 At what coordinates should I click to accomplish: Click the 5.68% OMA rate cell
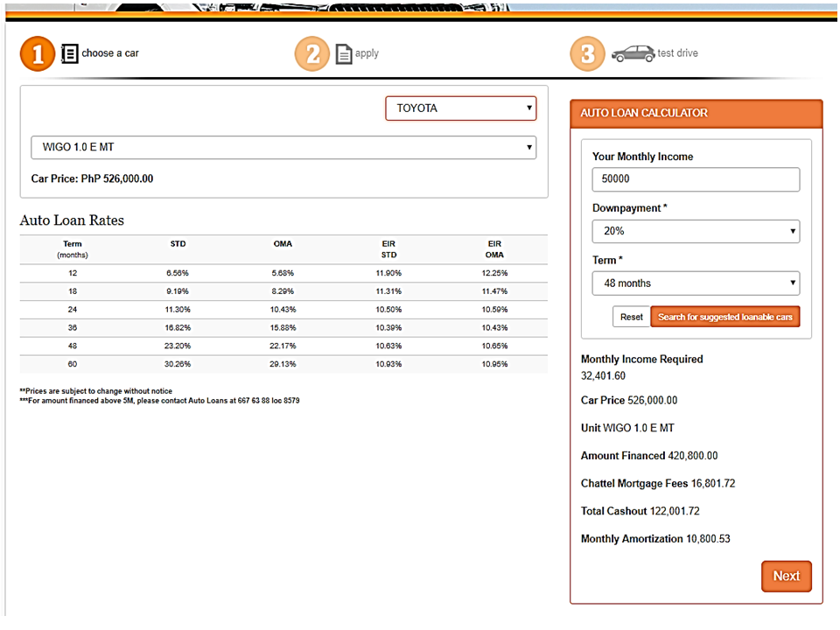point(283,273)
